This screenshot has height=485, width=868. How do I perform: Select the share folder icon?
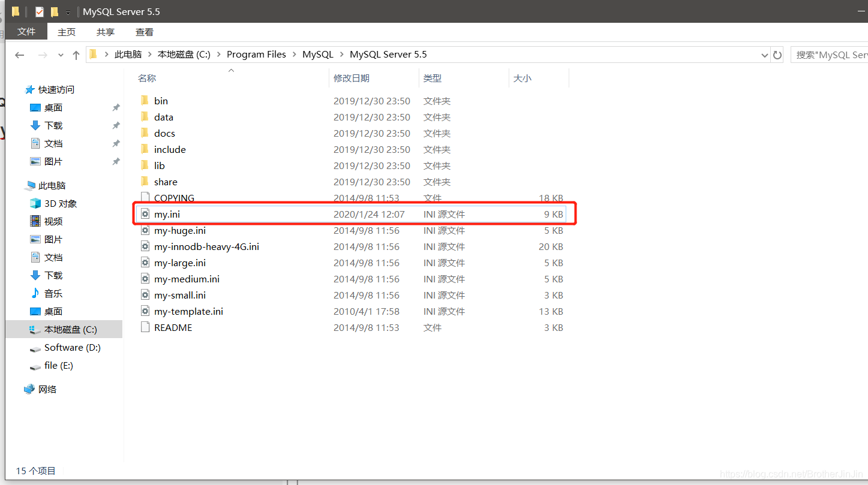coord(144,182)
